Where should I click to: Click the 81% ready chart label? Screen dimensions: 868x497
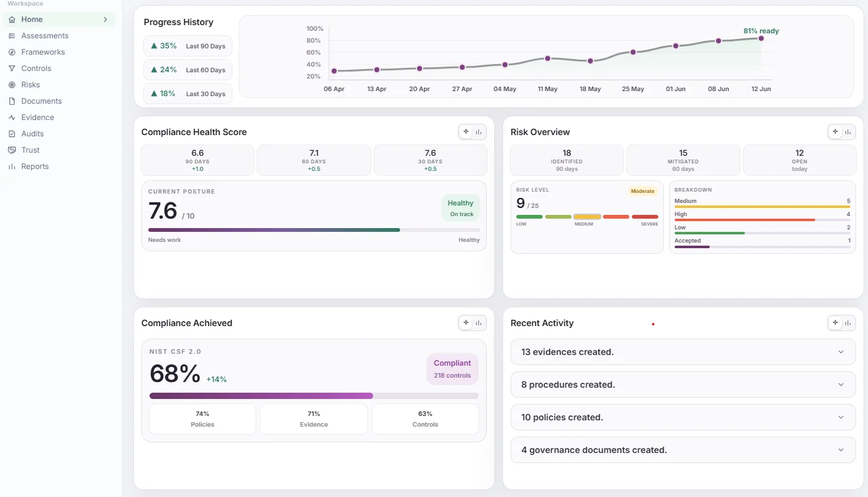pos(761,31)
